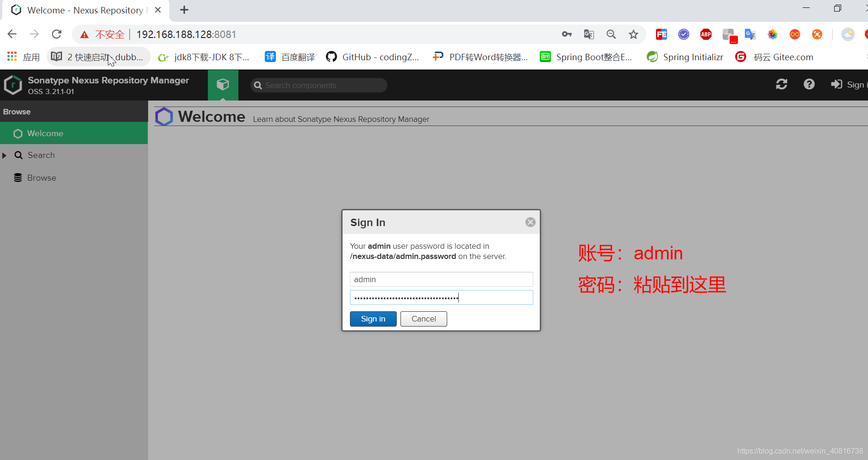Expand the Search section in sidebar

coord(5,155)
